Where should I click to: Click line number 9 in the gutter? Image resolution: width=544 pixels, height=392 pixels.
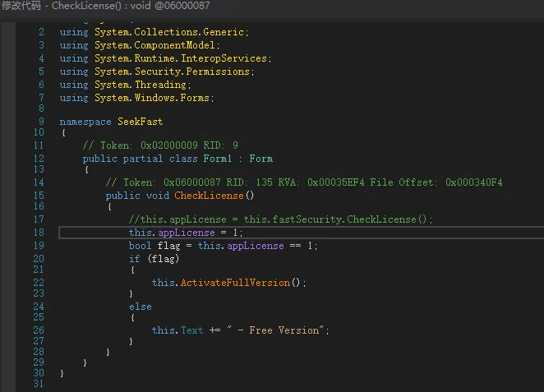tap(42, 122)
